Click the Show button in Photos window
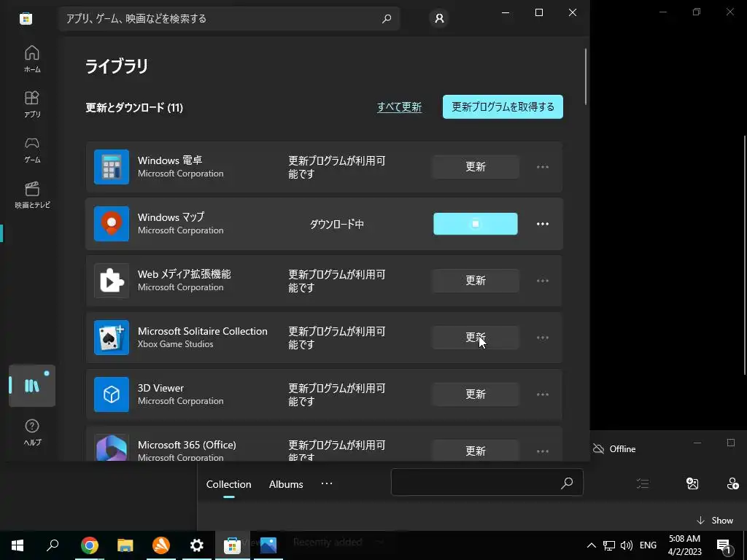Image resolution: width=747 pixels, height=560 pixels. point(715,521)
